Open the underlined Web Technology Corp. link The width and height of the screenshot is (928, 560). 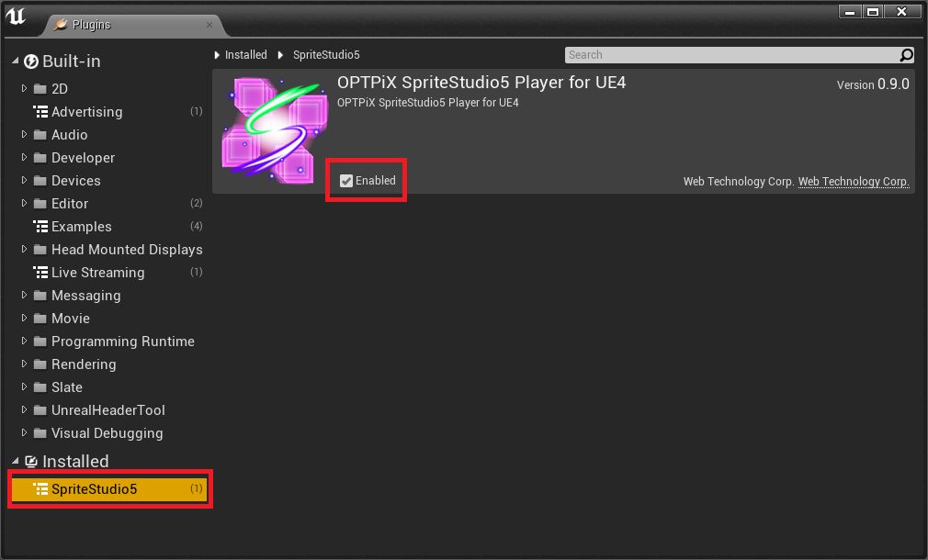click(854, 182)
